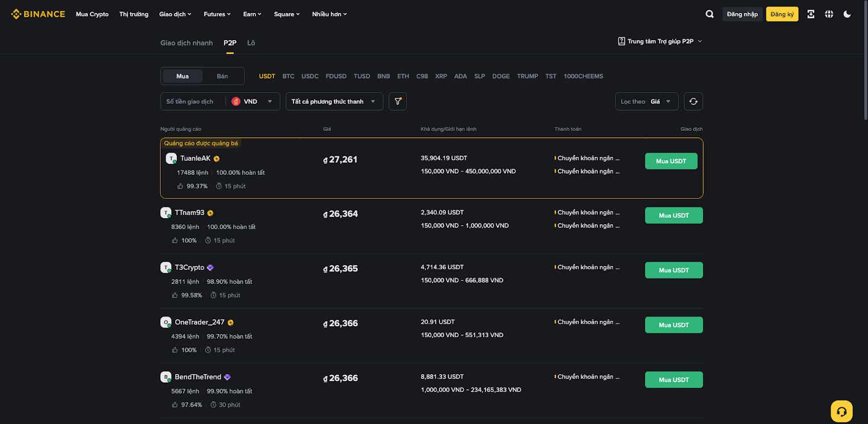The width and height of the screenshot is (868, 424).
Task: Open the QR code download icon
Action: click(810, 14)
